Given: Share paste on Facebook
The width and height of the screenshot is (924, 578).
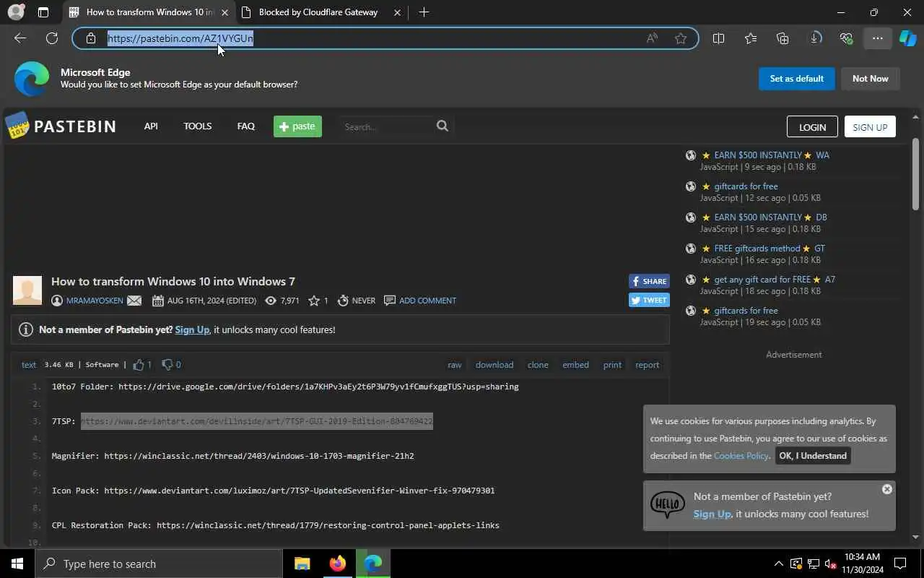Looking at the screenshot, I should (x=649, y=281).
